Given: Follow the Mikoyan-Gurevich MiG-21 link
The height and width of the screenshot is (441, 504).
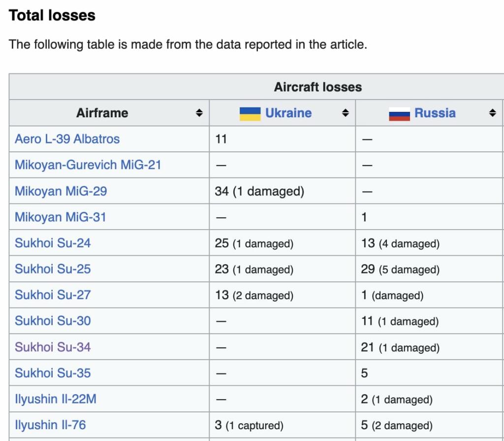Looking at the screenshot, I should [88, 165].
